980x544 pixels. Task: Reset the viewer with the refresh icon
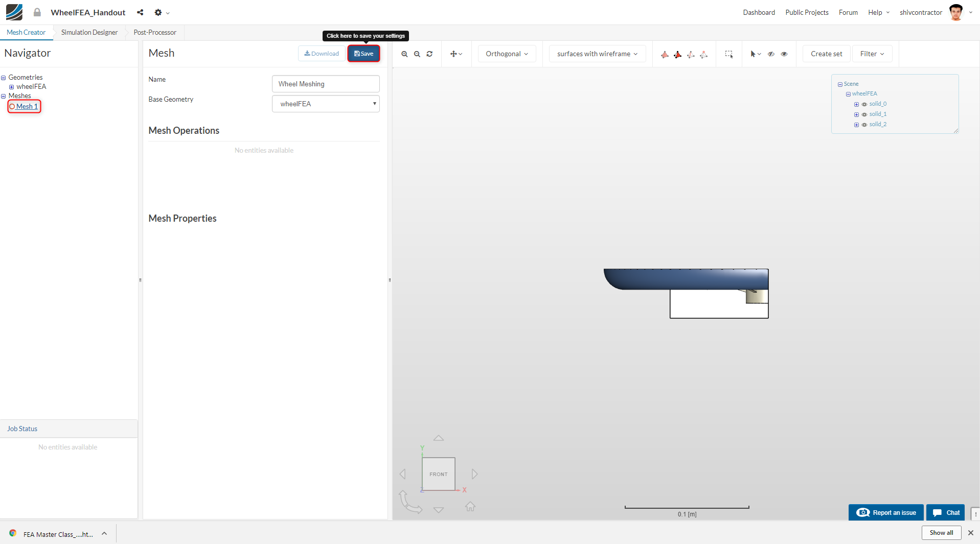point(429,54)
